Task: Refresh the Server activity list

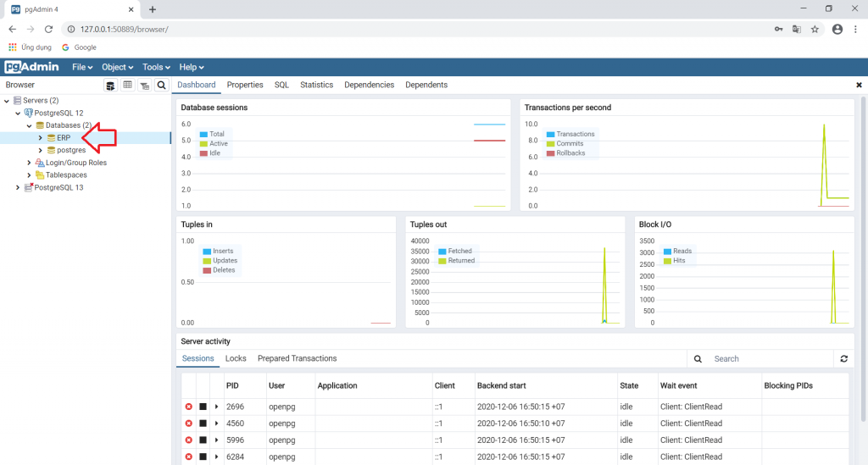Action: pyautogui.click(x=843, y=359)
